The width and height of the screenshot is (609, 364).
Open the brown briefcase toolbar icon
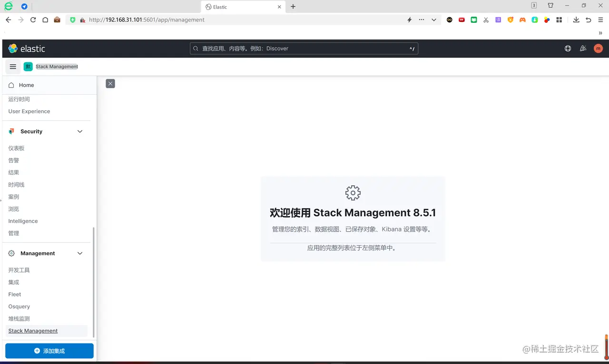[57, 20]
